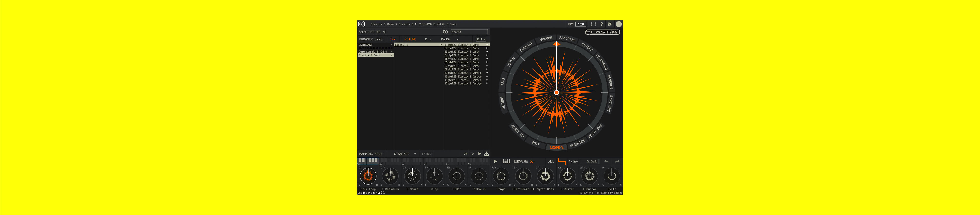Image resolution: width=980 pixels, height=215 pixels.
Task: Click RESET ALL on the wheel
Action: 518,132
